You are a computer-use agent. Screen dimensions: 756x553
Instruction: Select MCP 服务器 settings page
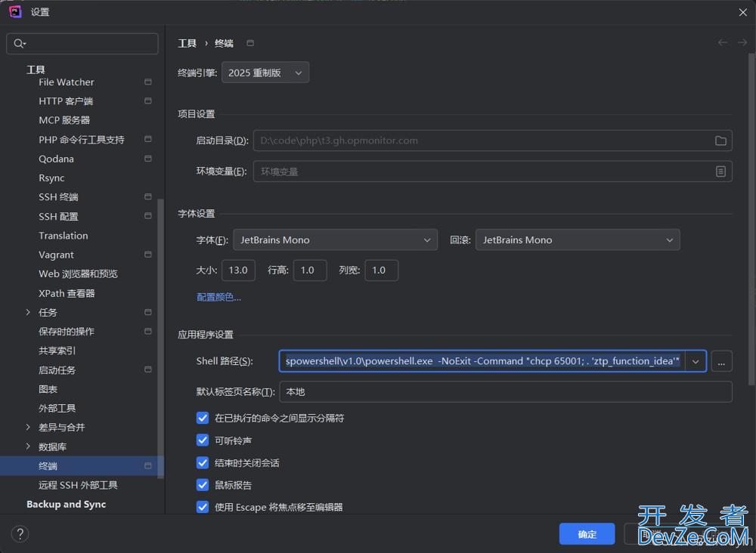(x=64, y=120)
